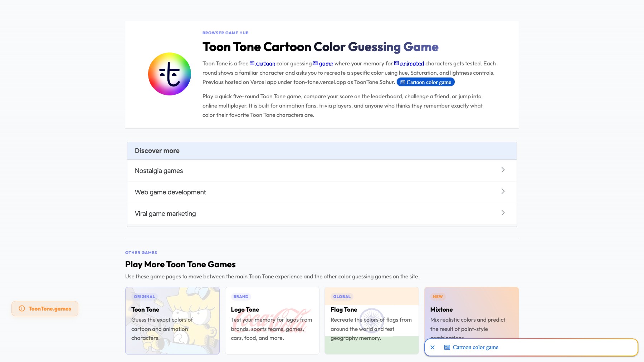
Task: Click the BROWSER GAME HUB label
Action: [225, 33]
